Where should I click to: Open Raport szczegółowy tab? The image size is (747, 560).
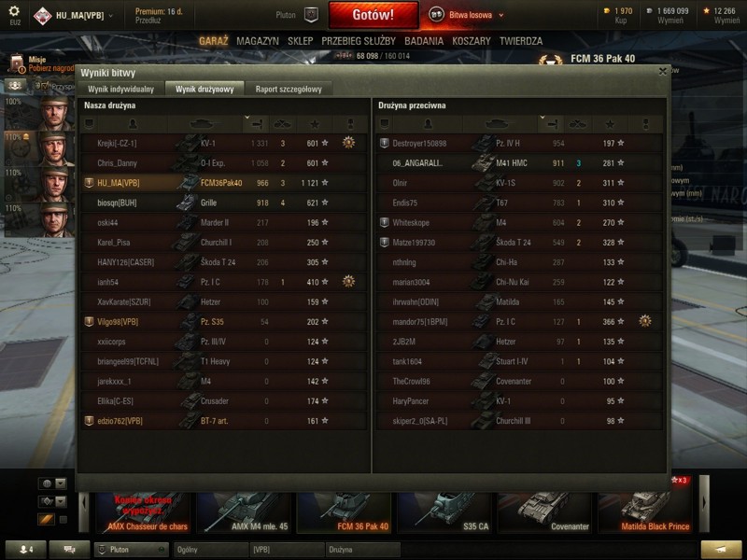point(289,89)
